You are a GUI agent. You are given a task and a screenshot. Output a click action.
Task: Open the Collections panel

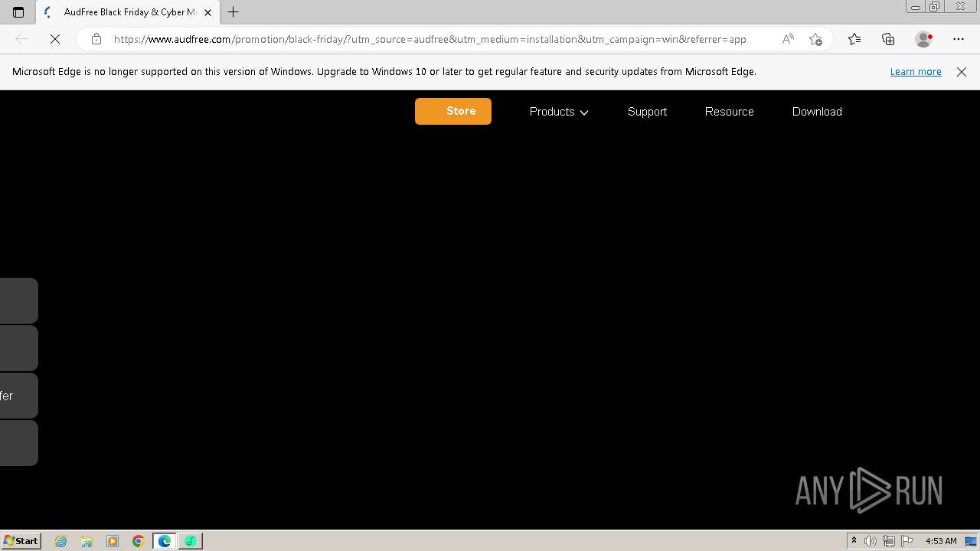click(x=888, y=39)
